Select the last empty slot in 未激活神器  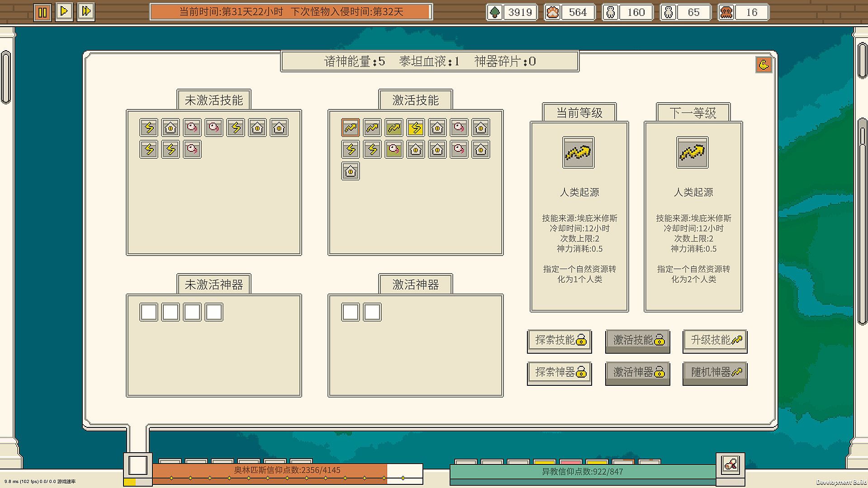[x=214, y=312]
